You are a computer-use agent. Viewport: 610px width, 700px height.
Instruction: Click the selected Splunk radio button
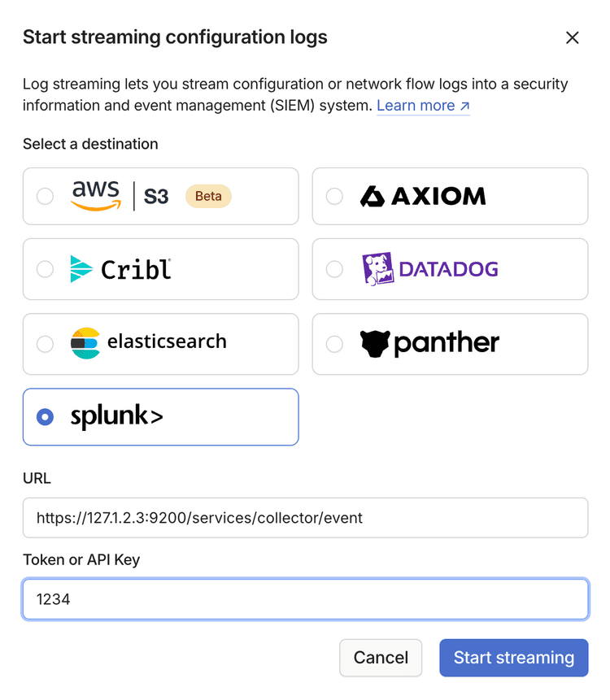pos(46,417)
